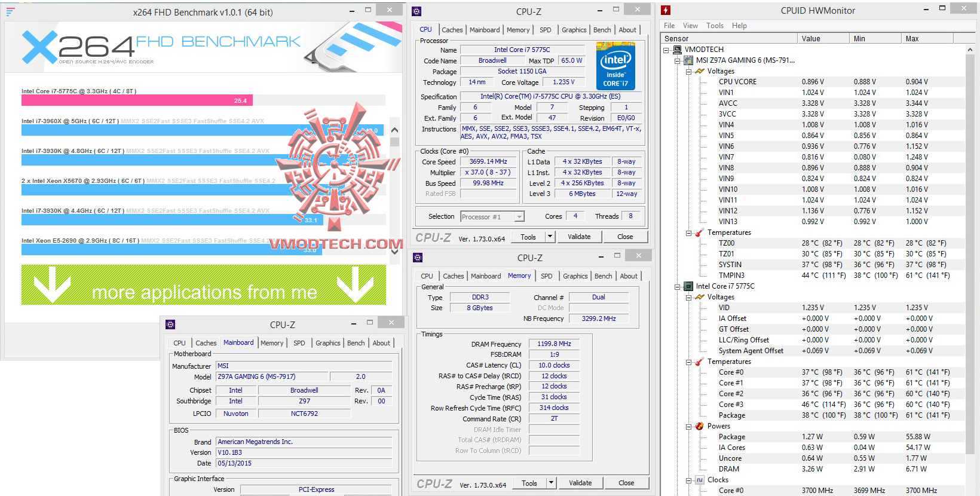Click the Voltages icon under Intel Core i7 5775C
The height and width of the screenshot is (496, 980).
(700, 297)
